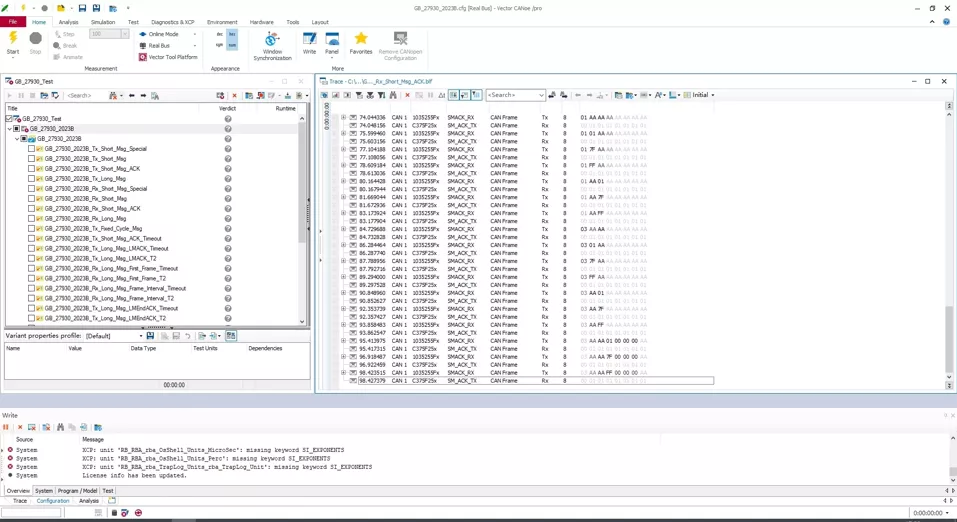Image resolution: width=957 pixels, height=522 pixels.
Task: Click the delta time icon in Trace toolbar
Action: [442, 95]
